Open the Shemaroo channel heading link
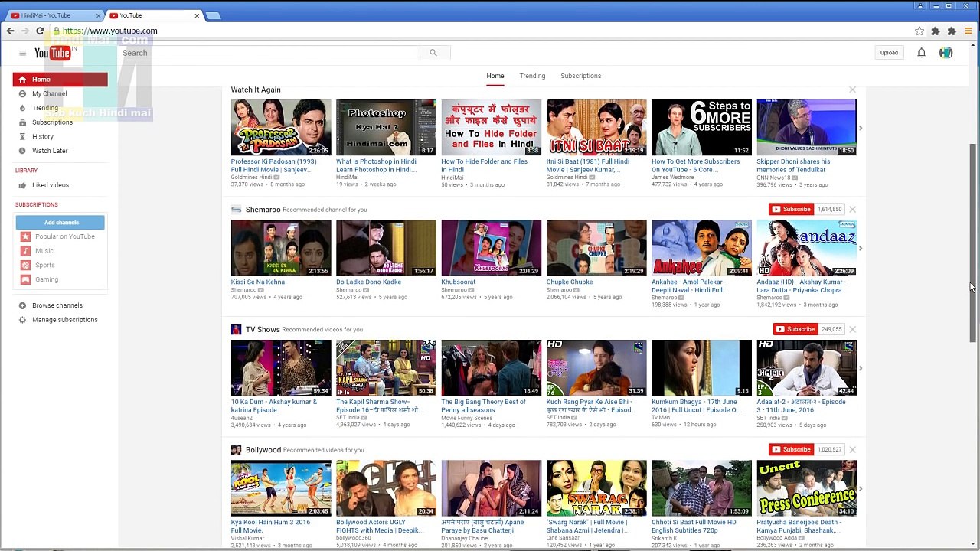This screenshot has width=980, height=551. (x=263, y=209)
